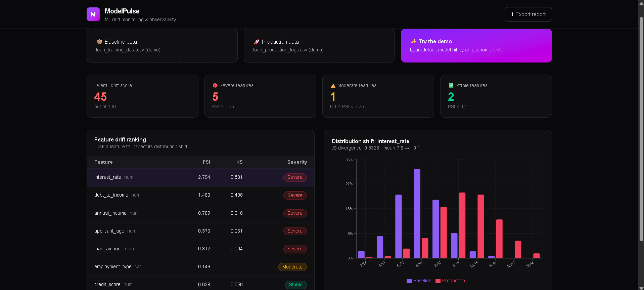This screenshot has height=290, width=644.
Task: Click the Baseline data box icon
Action: pyautogui.click(x=99, y=42)
